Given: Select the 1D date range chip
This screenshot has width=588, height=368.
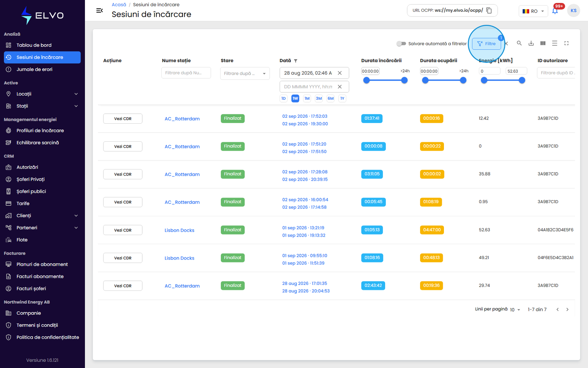Looking at the screenshot, I should point(283,98).
